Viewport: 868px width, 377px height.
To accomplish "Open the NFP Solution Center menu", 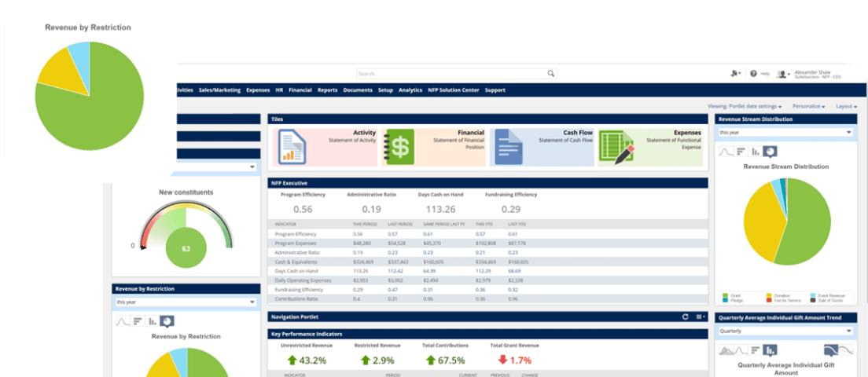I will pos(454,90).
